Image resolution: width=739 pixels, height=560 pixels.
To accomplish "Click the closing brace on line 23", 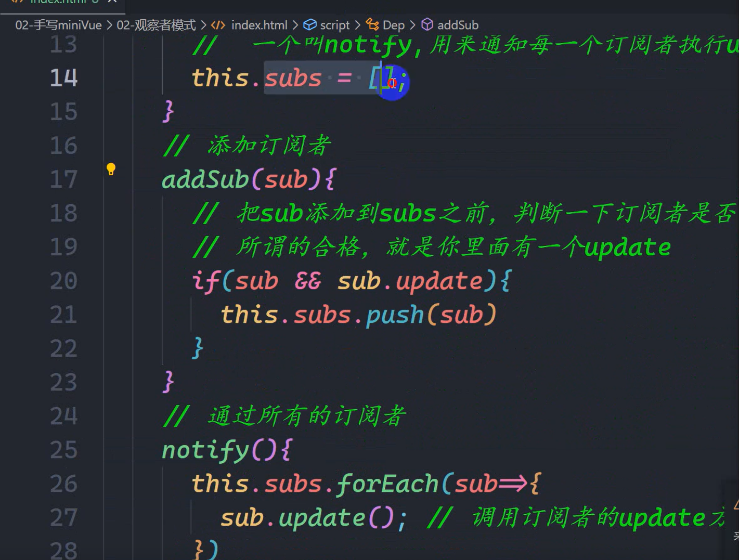I will (168, 382).
